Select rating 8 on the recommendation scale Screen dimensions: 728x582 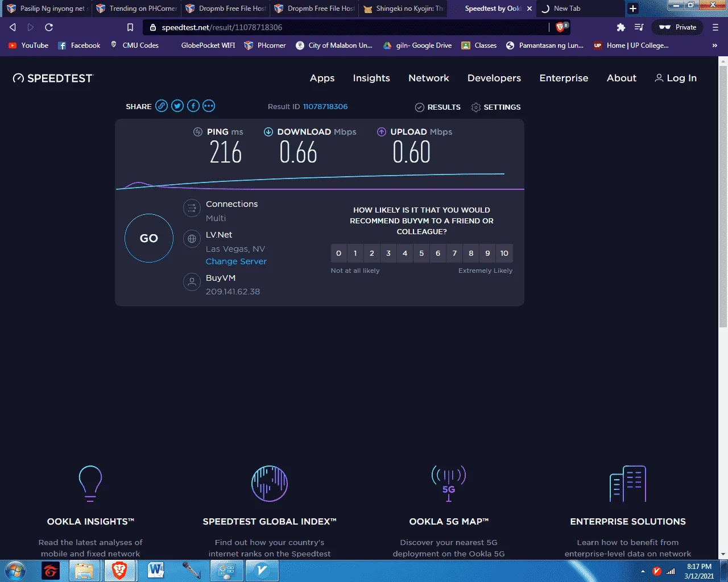[x=471, y=253]
